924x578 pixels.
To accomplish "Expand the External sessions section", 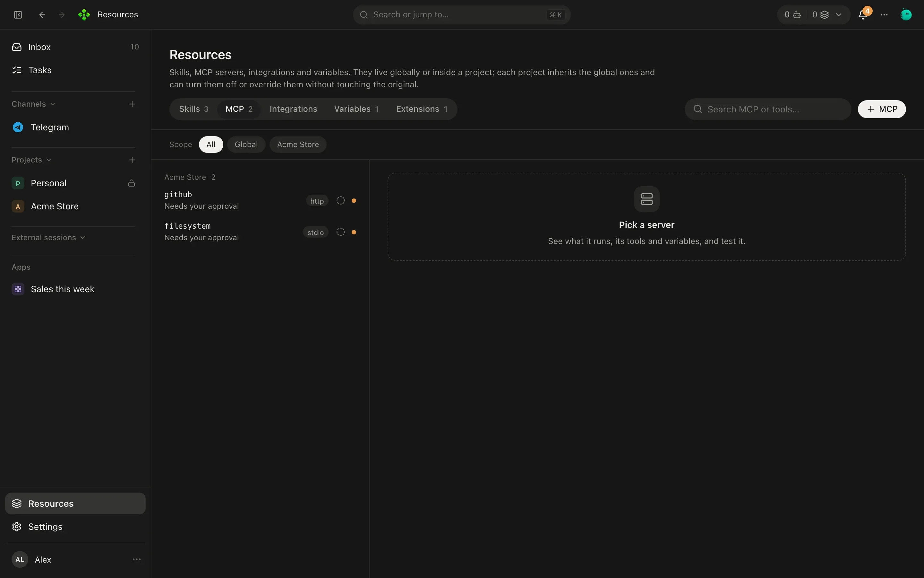I will pos(48,237).
